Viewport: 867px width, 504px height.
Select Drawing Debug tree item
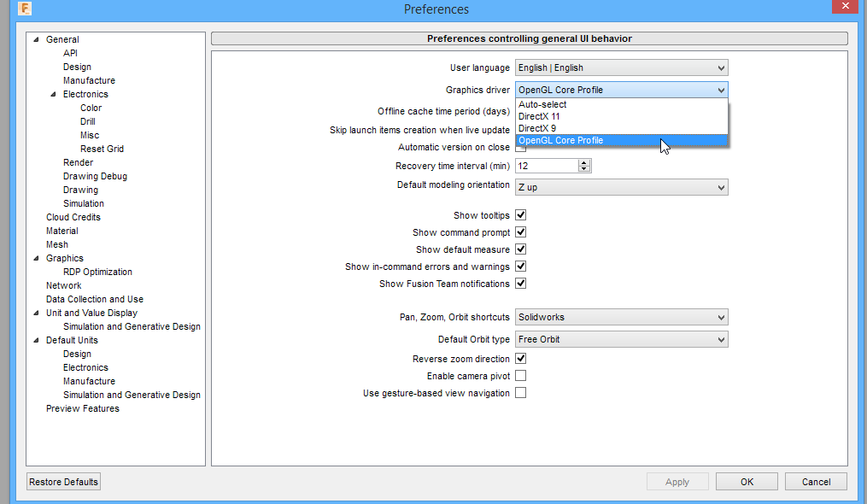[95, 176]
